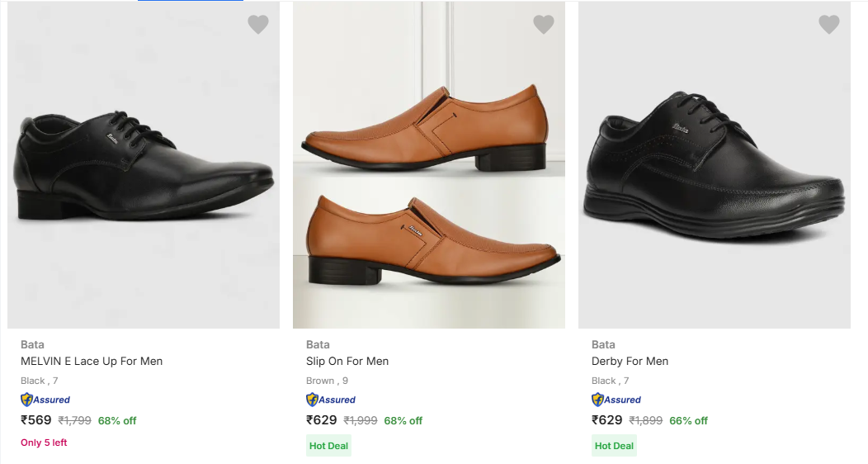Click Bata brand above MELVIN E title
Viewport: 868px width, 464px height.
(32, 344)
